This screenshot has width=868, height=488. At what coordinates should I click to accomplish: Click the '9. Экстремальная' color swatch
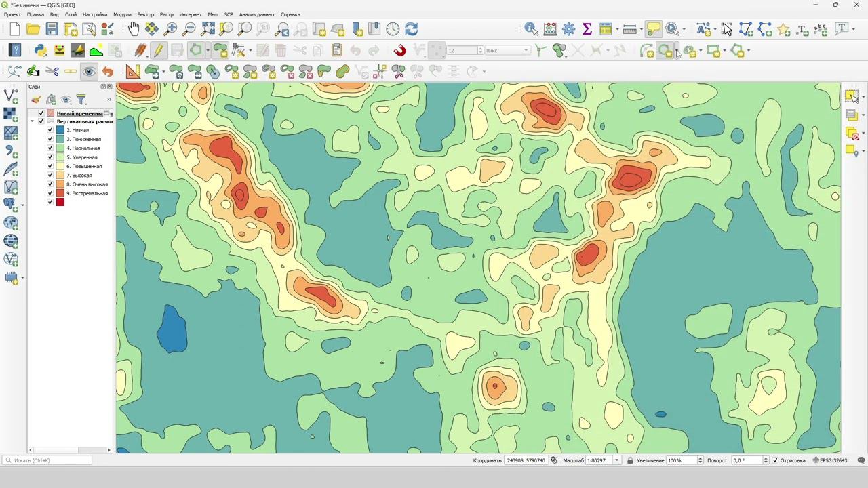click(60, 193)
